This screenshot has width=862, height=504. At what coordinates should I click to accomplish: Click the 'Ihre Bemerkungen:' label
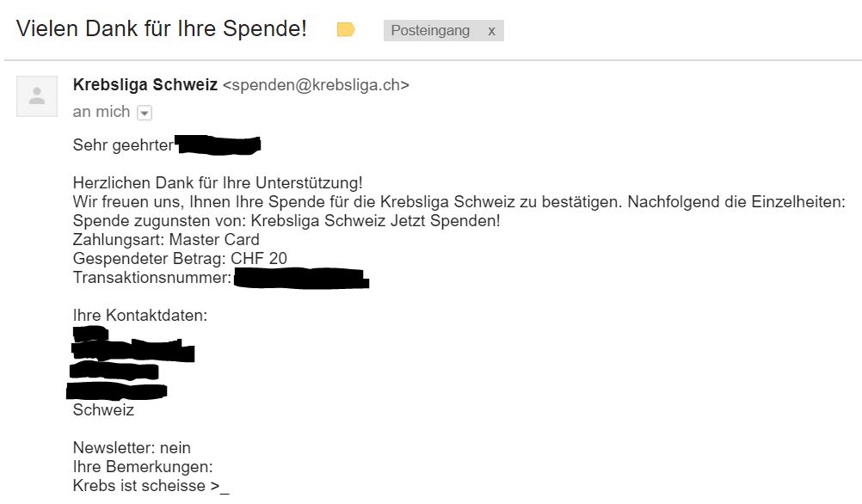(x=143, y=467)
